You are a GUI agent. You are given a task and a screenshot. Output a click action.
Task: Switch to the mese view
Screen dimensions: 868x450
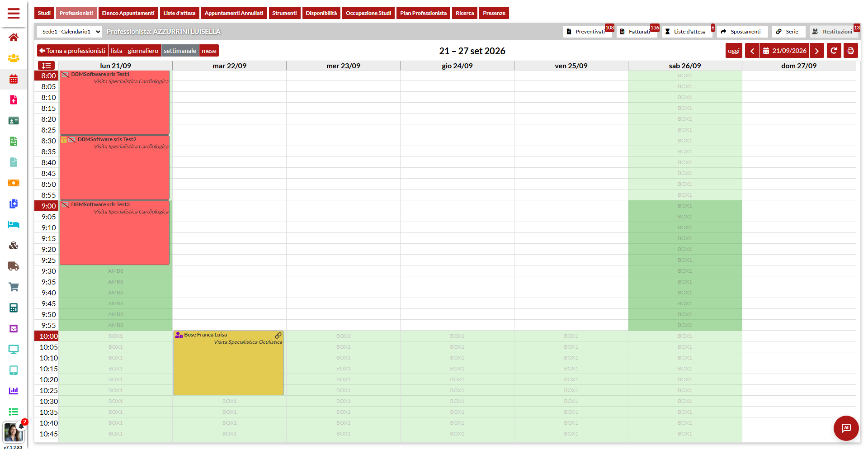pyautogui.click(x=209, y=51)
